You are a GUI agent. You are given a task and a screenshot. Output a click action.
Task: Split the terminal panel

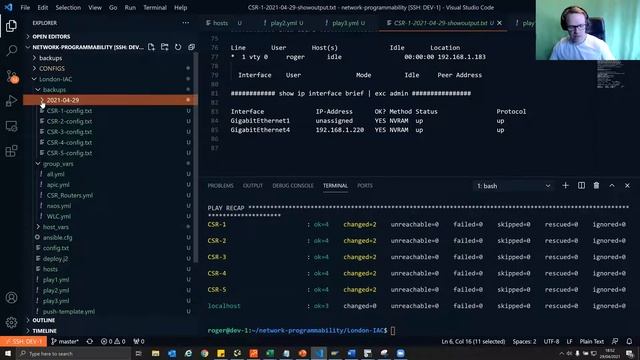point(581,186)
